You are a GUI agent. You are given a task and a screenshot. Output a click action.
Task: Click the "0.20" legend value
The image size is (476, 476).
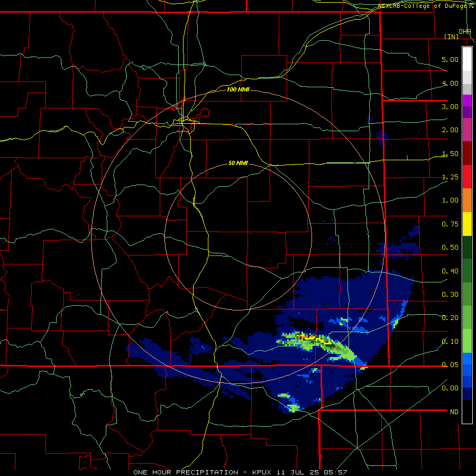coord(450,318)
